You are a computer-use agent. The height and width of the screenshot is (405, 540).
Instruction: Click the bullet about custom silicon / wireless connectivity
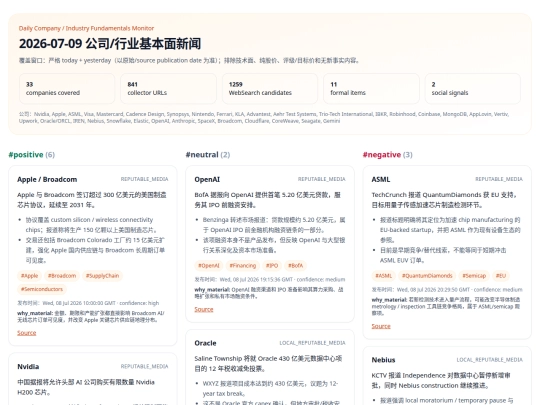[91, 225]
